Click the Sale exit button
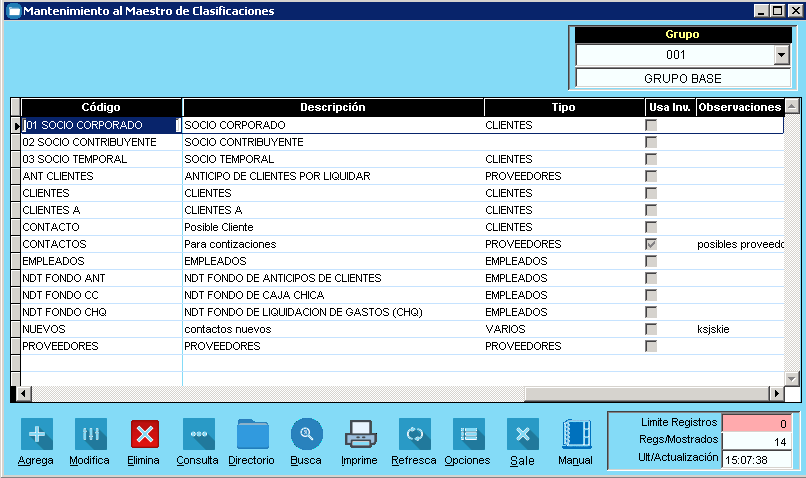 point(522,434)
